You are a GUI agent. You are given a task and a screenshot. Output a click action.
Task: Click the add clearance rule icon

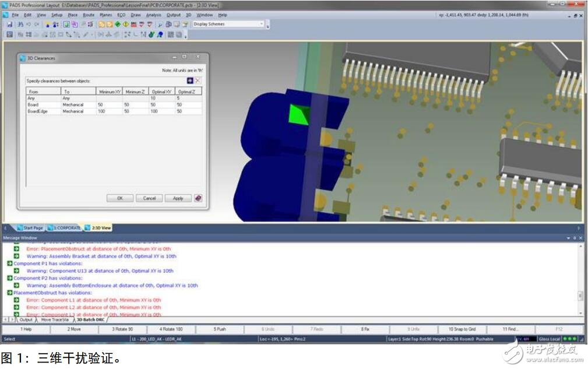190,80
